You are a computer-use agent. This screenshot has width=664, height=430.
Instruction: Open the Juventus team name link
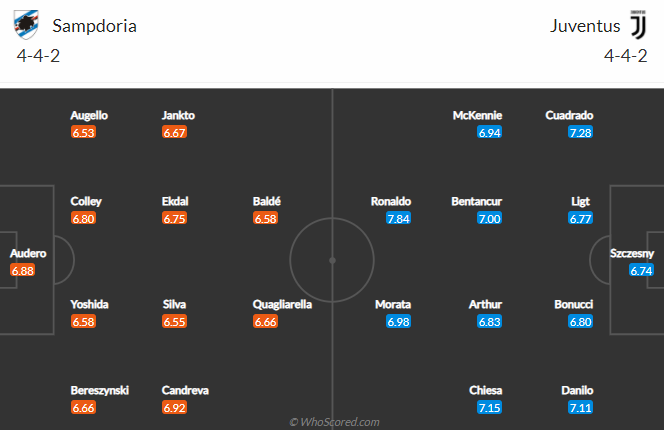tap(585, 26)
